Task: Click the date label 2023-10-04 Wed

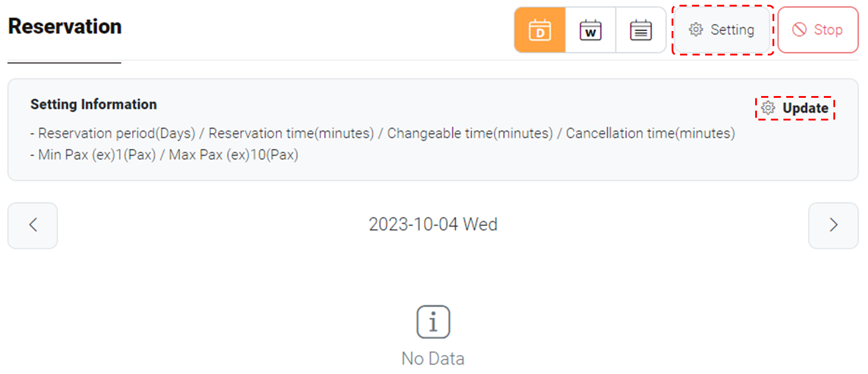Action: [x=433, y=225]
